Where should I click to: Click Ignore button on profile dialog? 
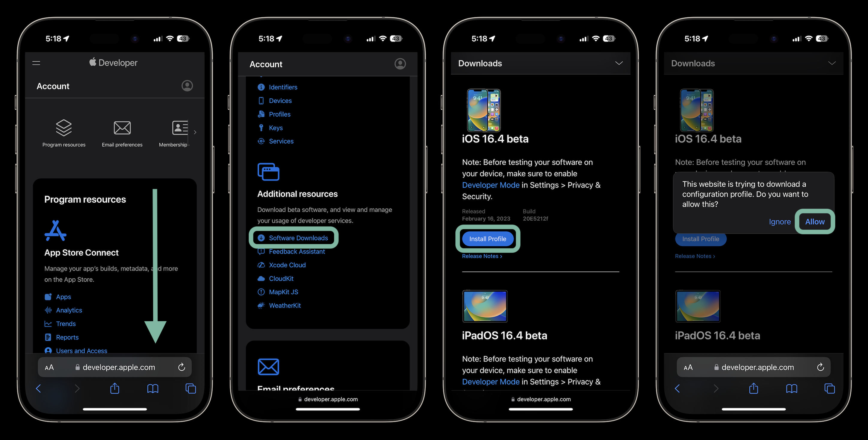pyautogui.click(x=781, y=221)
